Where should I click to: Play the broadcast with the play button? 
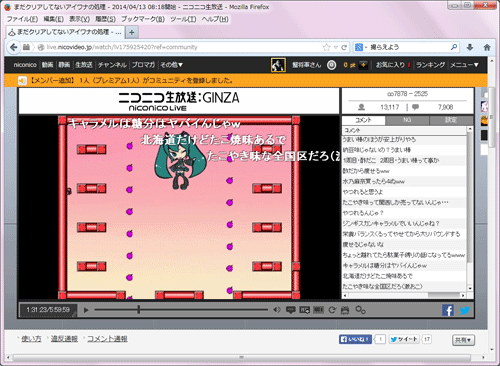86,310
